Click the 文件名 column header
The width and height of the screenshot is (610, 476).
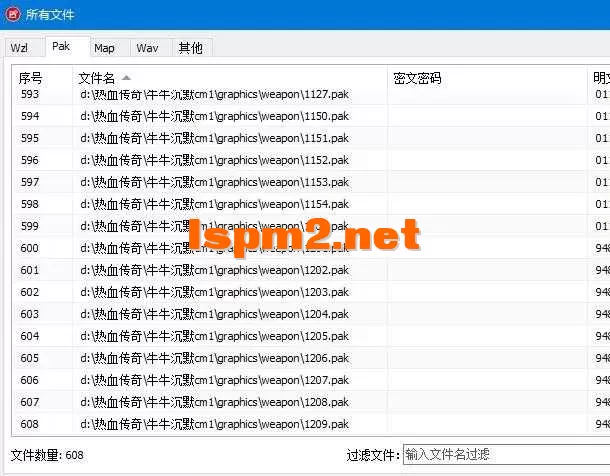pos(230,78)
